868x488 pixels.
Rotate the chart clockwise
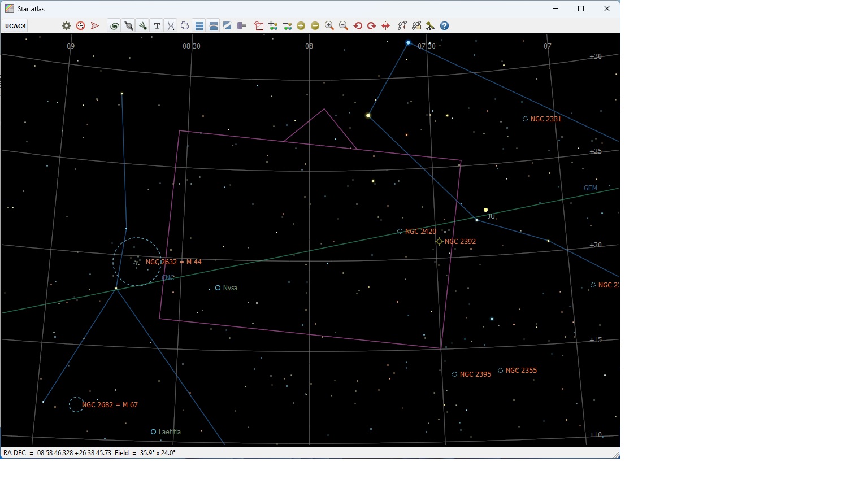372,26
